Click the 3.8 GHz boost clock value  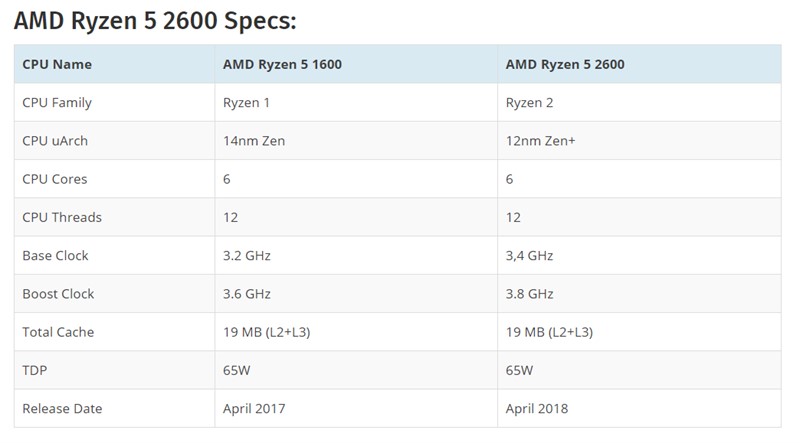click(529, 294)
